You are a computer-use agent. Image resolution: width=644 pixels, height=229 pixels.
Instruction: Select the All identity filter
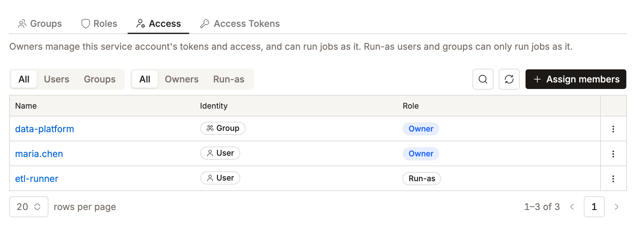(24, 79)
